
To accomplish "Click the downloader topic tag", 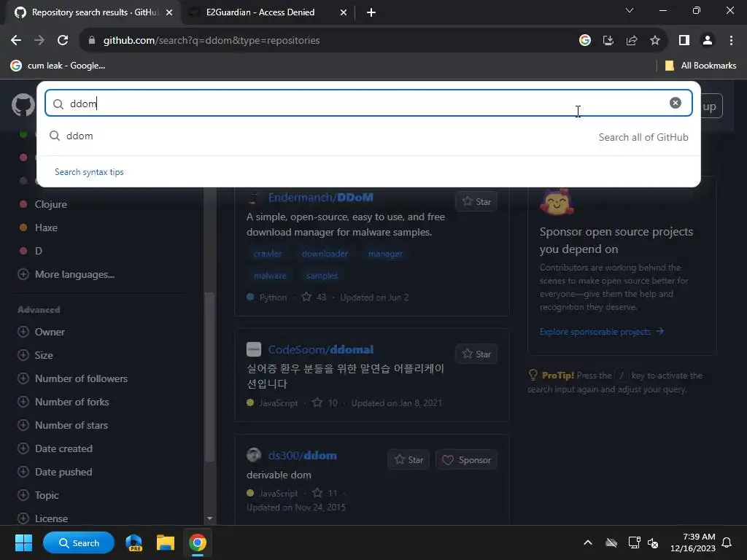I will point(325,254).
